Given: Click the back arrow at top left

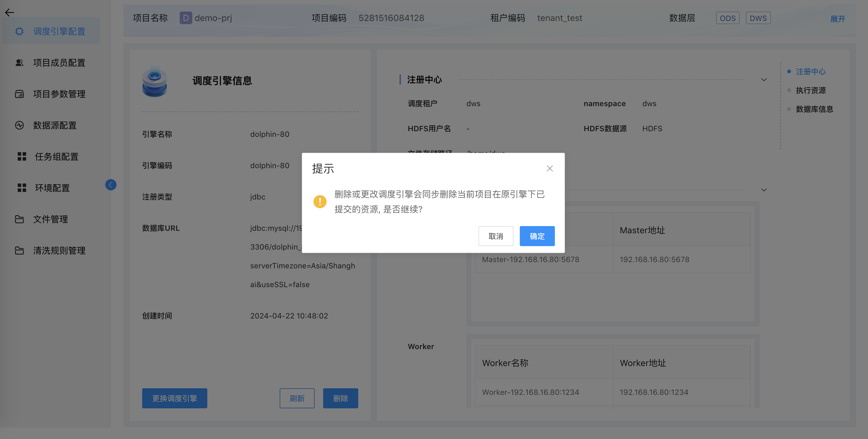Looking at the screenshot, I should [x=9, y=13].
